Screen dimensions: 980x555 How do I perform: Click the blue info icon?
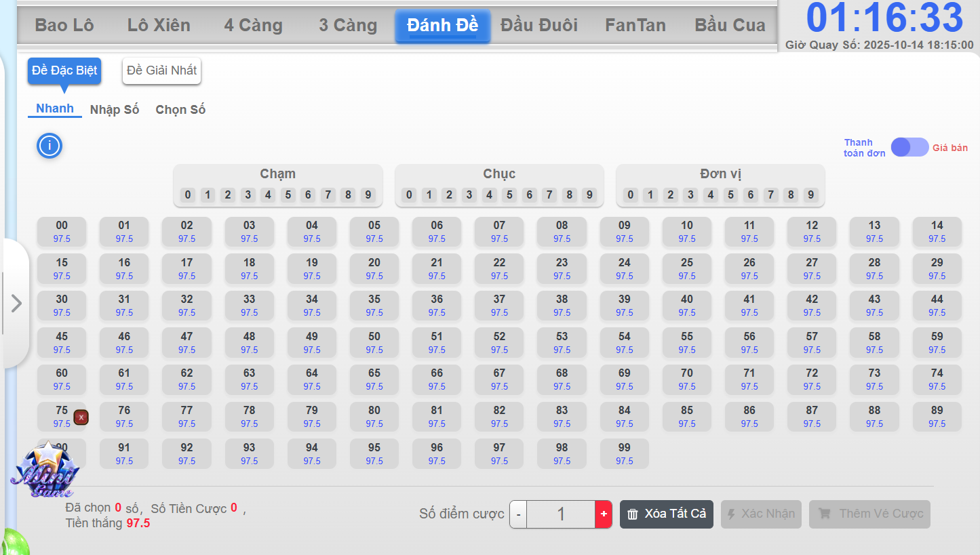[50, 146]
